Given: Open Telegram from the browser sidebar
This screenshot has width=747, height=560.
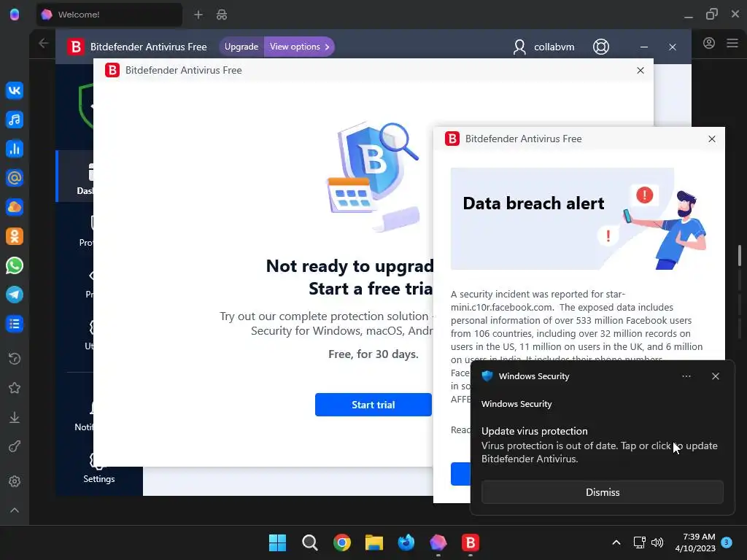Looking at the screenshot, I should 15,295.
